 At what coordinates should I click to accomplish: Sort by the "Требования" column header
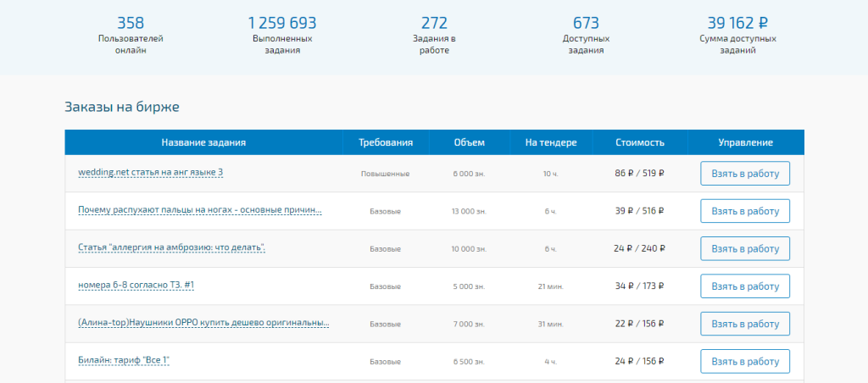[x=386, y=142]
